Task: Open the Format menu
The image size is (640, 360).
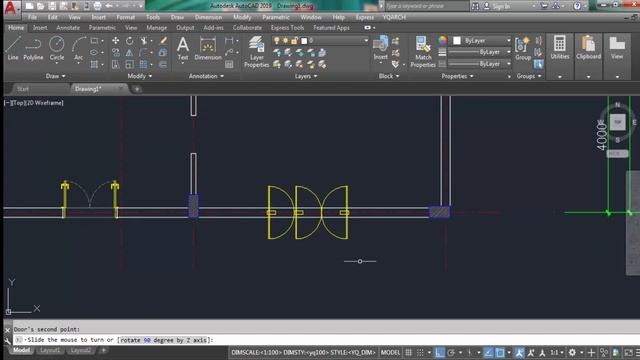Action: [x=126, y=17]
